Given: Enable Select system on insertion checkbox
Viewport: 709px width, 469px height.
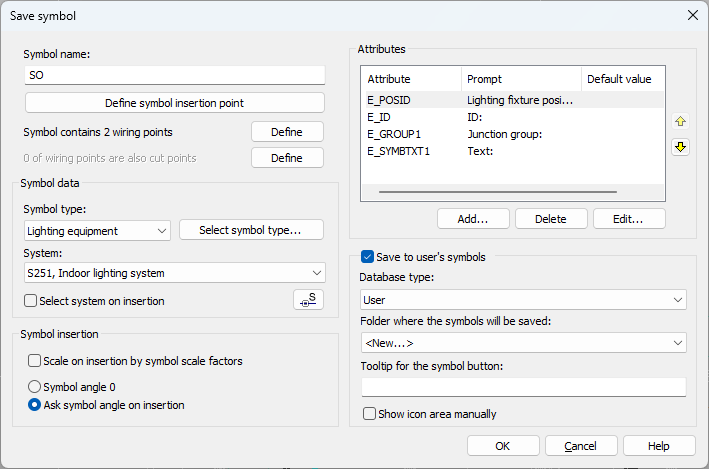Looking at the screenshot, I should pos(31,301).
